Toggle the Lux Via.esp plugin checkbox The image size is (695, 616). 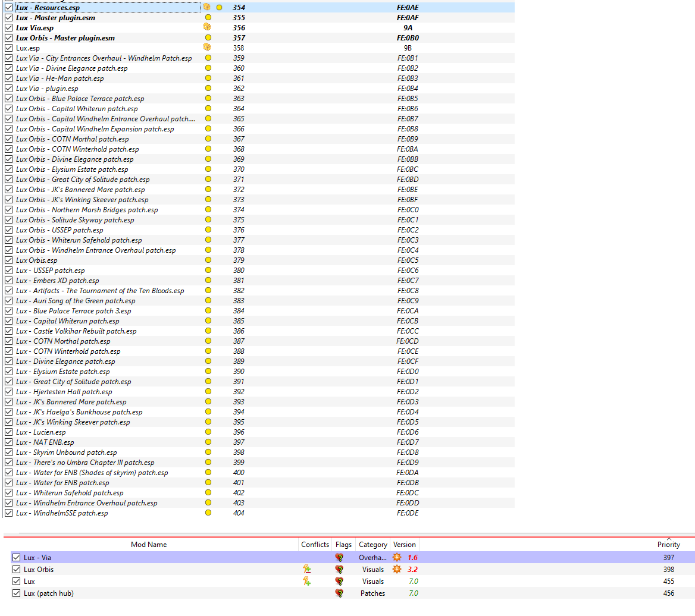8,28
